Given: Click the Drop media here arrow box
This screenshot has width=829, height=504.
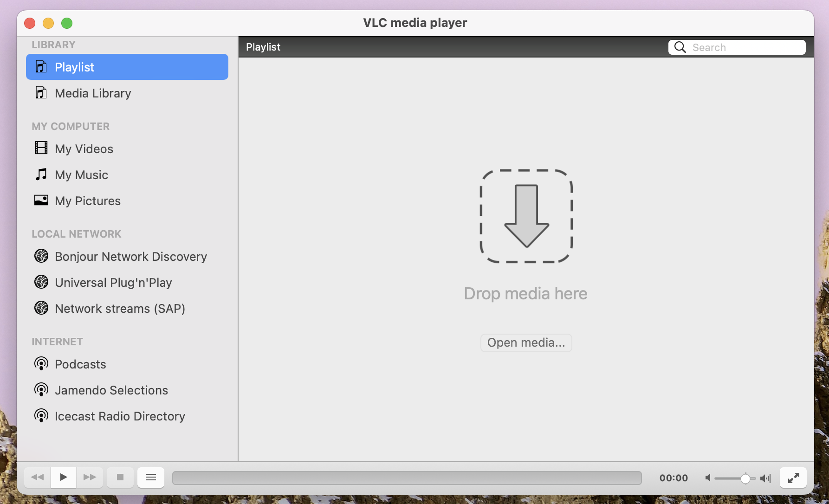Looking at the screenshot, I should click(x=526, y=216).
